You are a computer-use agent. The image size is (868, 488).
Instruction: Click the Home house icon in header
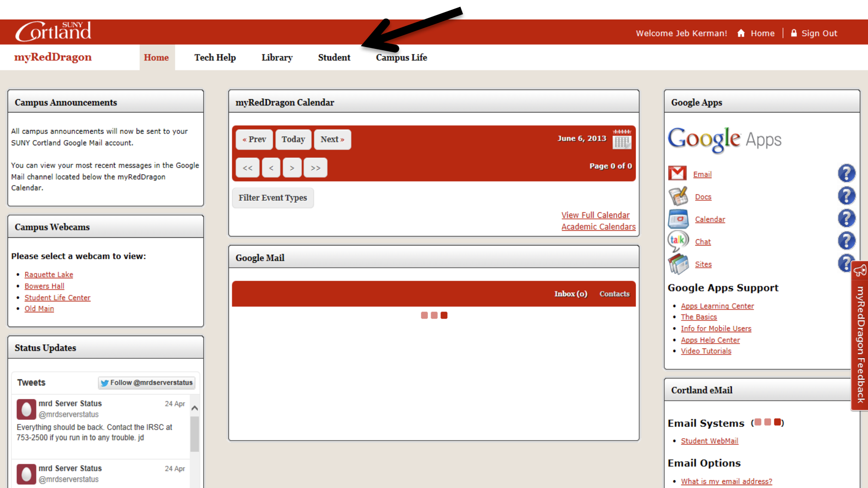(x=741, y=33)
